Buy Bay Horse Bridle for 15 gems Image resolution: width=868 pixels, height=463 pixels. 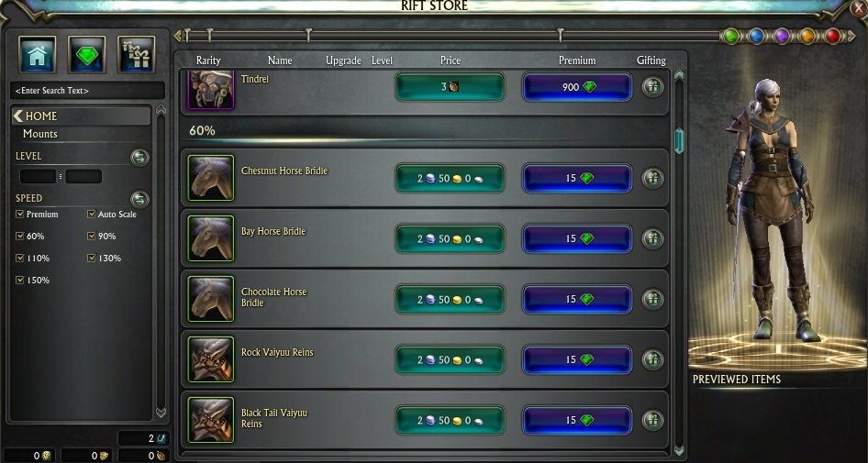(577, 238)
